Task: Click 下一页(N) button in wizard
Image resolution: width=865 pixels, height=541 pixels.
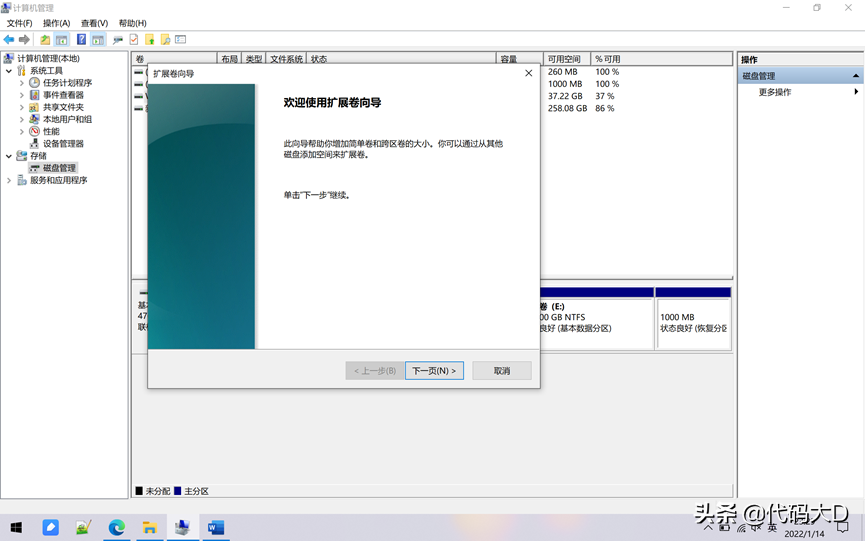Action: (434, 371)
